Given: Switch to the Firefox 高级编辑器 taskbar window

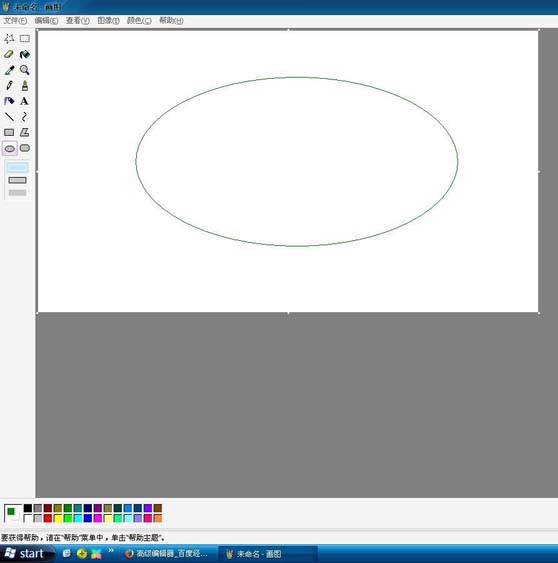Looking at the screenshot, I should pyautogui.click(x=167, y=554).
